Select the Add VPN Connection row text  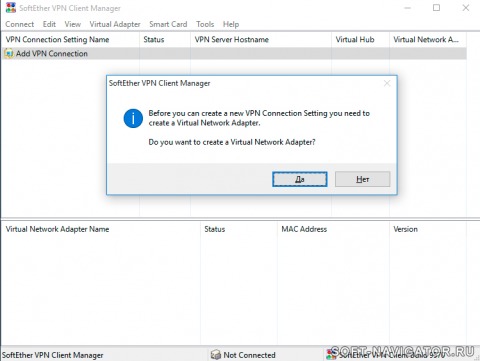52,53
